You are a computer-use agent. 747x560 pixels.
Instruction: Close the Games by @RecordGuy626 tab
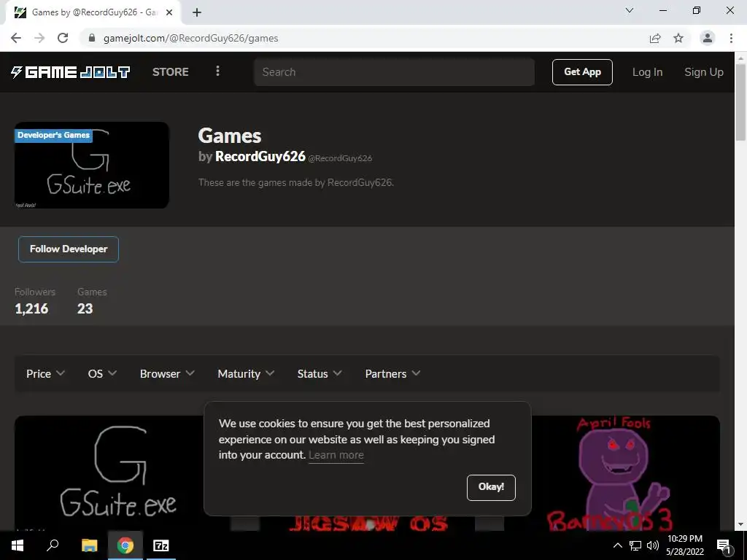pyautogui.click(x=169, y=12)
